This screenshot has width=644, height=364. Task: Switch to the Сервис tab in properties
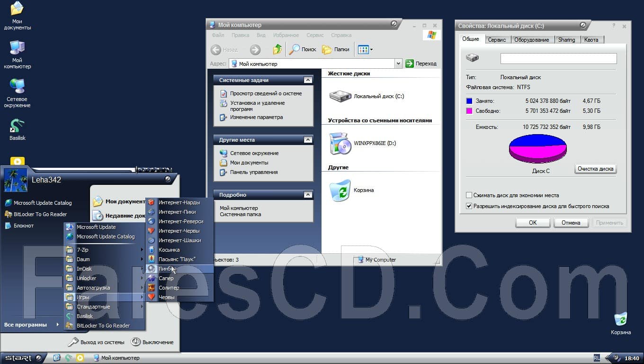click(x=497, y=40)
